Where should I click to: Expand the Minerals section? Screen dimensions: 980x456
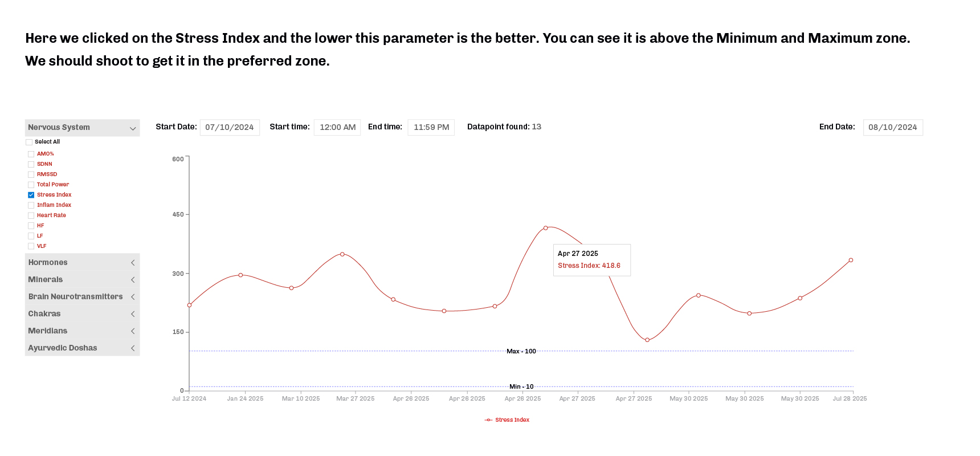pos(133,280)
